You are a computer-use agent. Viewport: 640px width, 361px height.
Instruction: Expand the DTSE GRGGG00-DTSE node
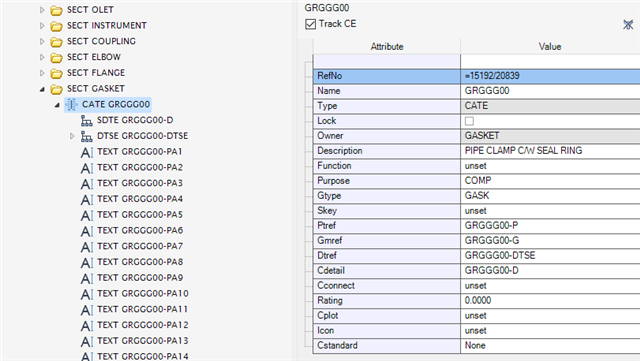click(x=72, y=136)
